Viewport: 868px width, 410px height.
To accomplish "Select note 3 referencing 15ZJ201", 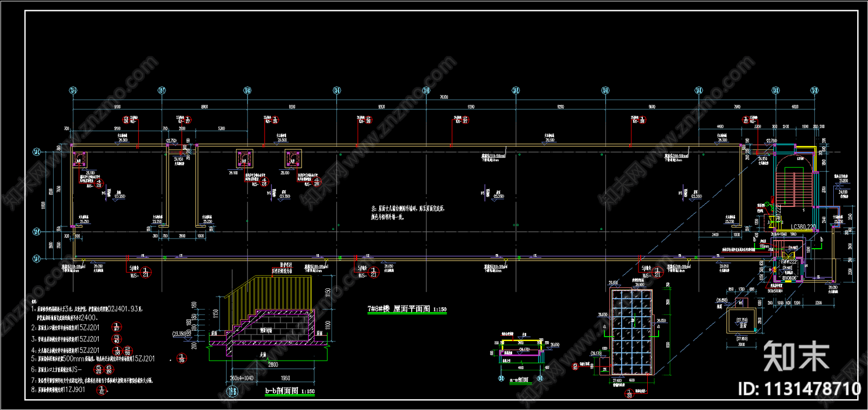I will pyautogui.click(x=65, y=339).
